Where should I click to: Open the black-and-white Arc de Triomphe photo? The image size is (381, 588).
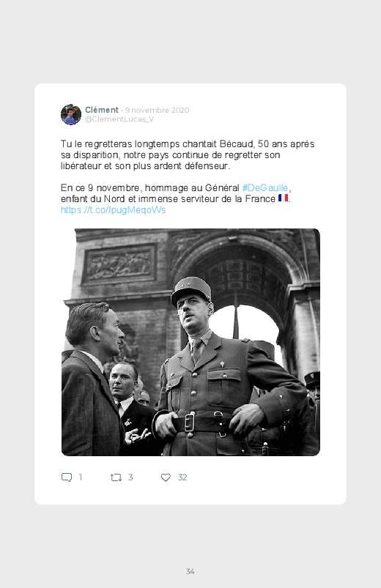pyautogui.click(x=190, y=342)
